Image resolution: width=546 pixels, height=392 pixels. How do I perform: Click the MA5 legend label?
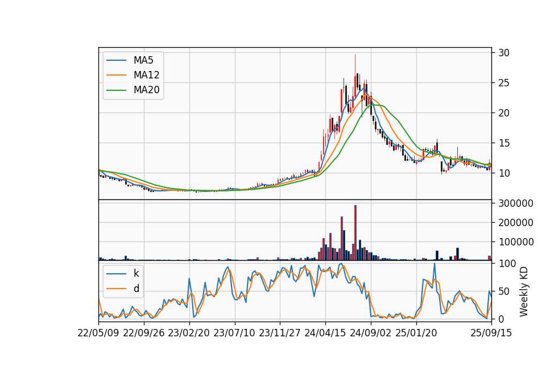tap(143, 60)
